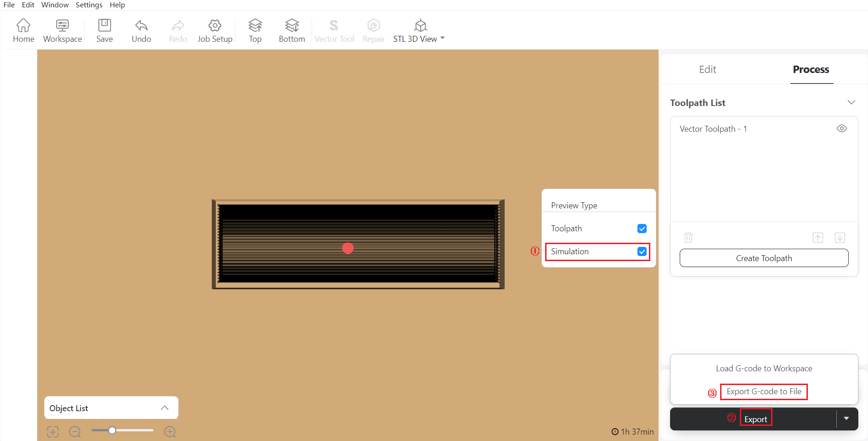This screenshot has width=868, height=441.
Task: Switch to Top view layers icon
Action: click(255, 30)
